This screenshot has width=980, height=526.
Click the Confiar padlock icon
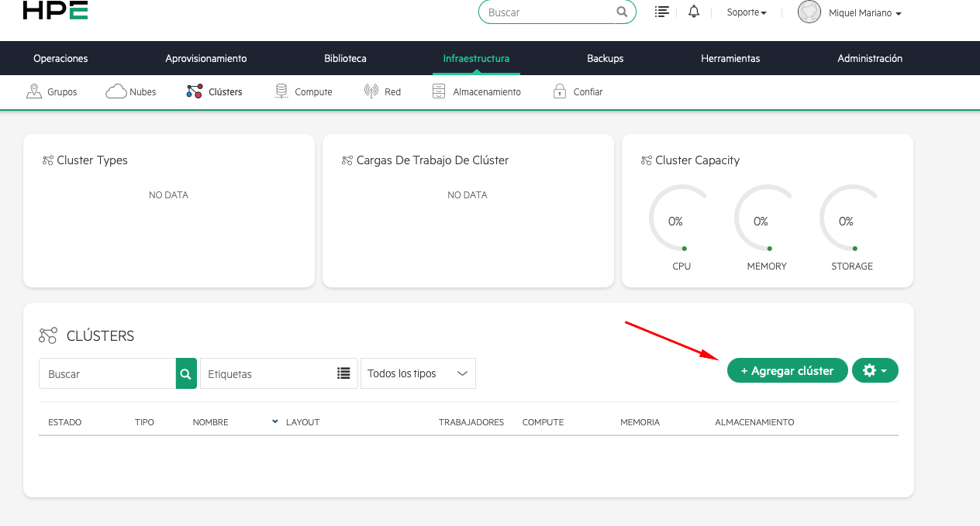(x=560, y=91)
